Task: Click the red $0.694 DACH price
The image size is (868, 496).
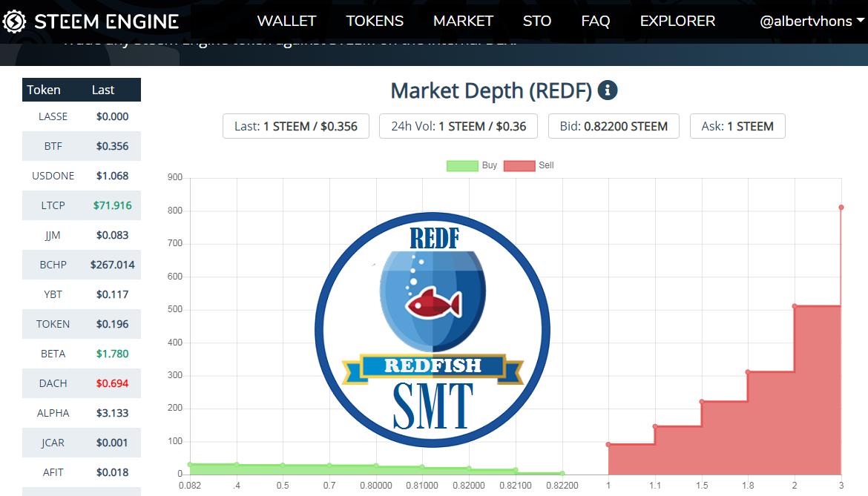Action: pos(112,383)
